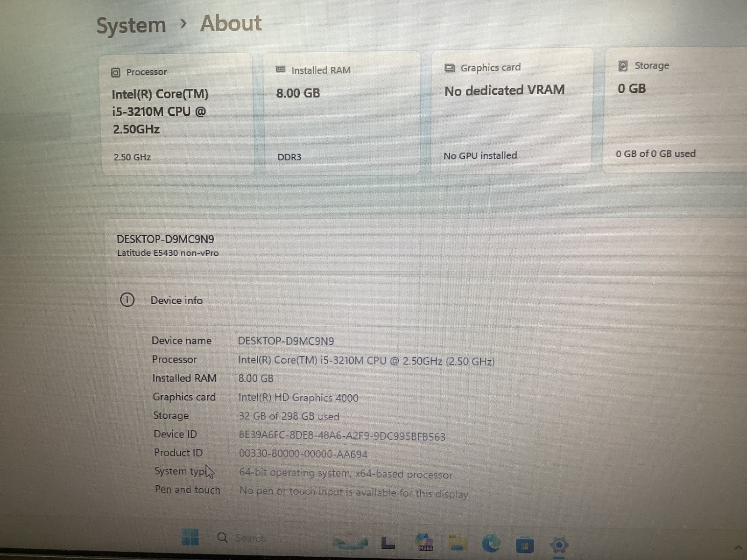Click the 'Device name' row label
Screen dimensions: 747x560
coord(181,341)
